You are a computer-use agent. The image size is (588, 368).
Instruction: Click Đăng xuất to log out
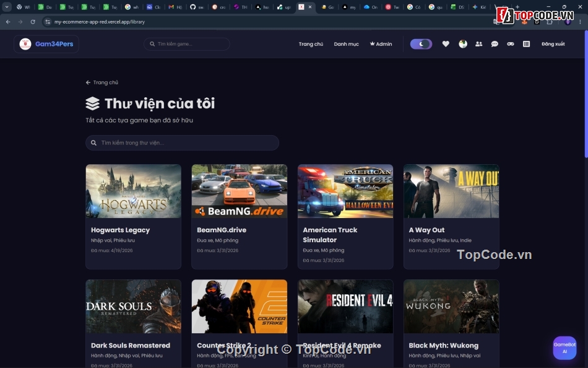[553, 44]
